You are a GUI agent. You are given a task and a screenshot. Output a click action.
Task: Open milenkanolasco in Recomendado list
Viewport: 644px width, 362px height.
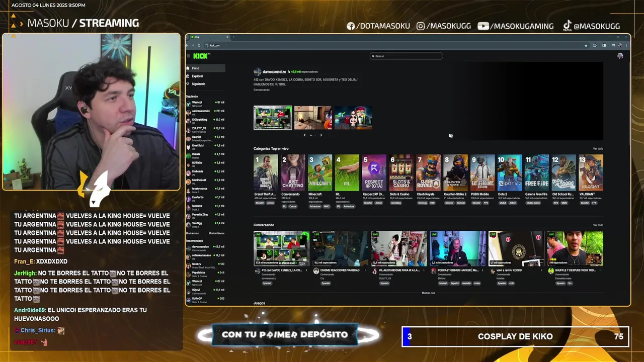click(205, 256)
